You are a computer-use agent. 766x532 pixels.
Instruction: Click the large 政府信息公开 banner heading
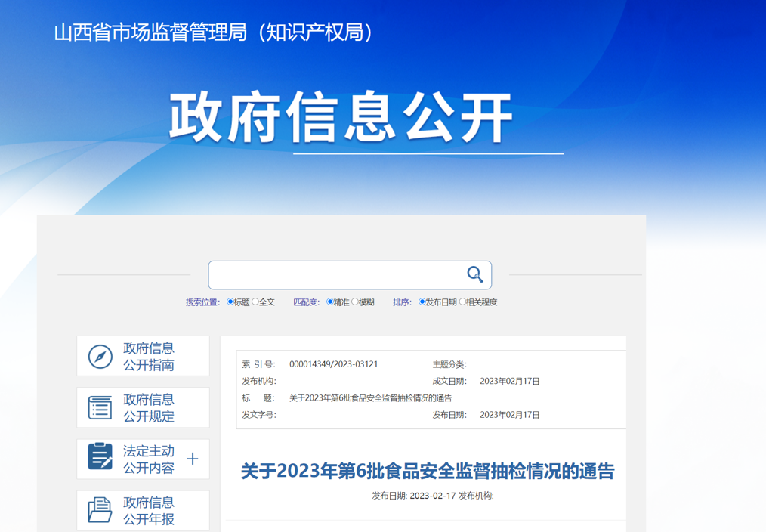pyautogui.click(x=341, y=118)
